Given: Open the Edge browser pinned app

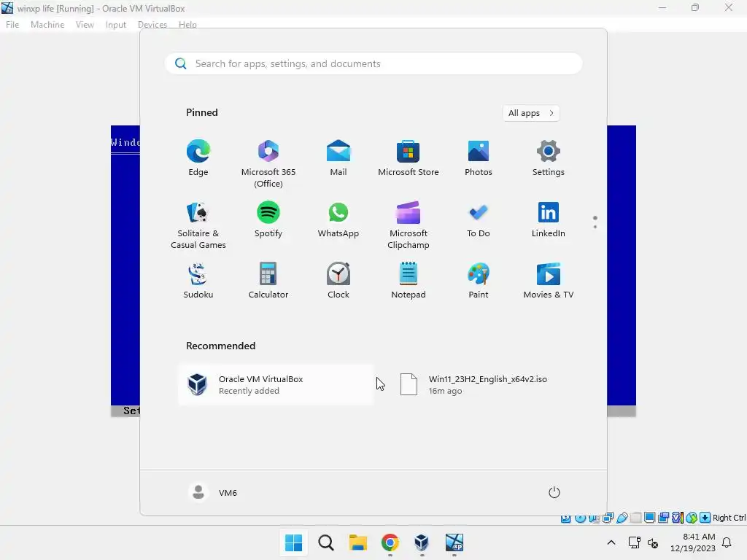Looking at the screenshot, I should pos(198,157).
